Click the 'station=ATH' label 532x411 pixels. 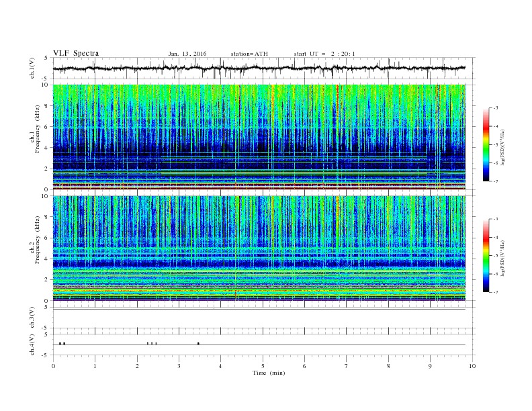pyautogui.click(x=249, y=54)
